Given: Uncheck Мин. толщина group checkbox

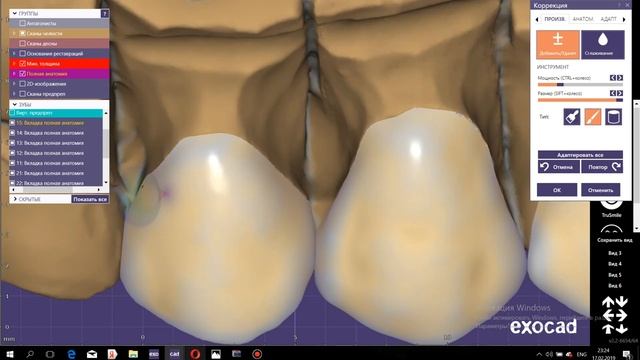Looking at the screenshot, I should tap(22, 64).
